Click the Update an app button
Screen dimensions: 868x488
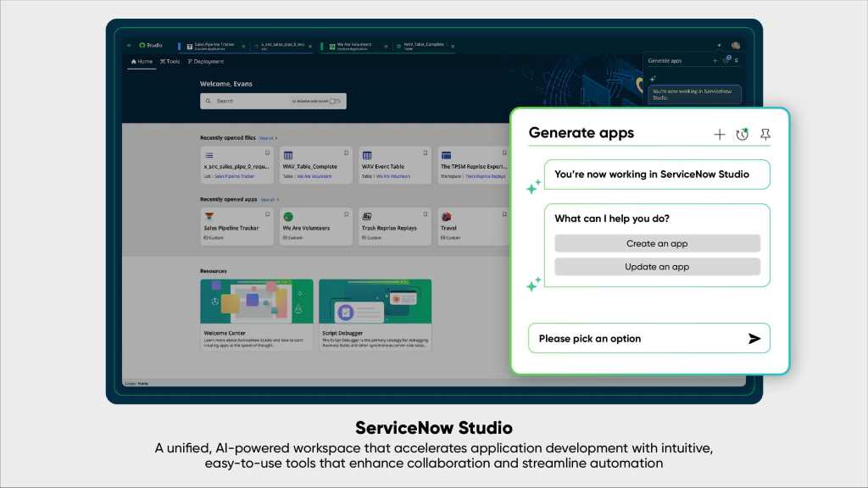[657, 267]
